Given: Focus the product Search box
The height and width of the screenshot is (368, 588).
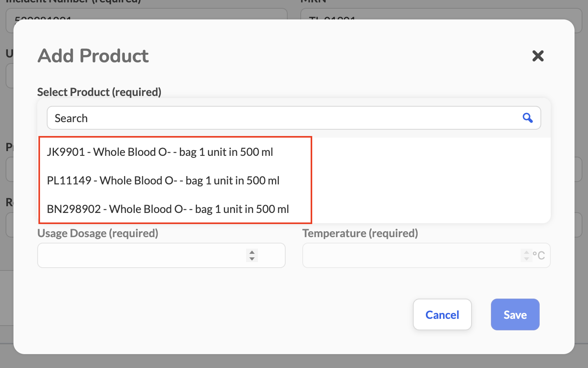Looking at the screenshot, I should [x=294, y=118].
